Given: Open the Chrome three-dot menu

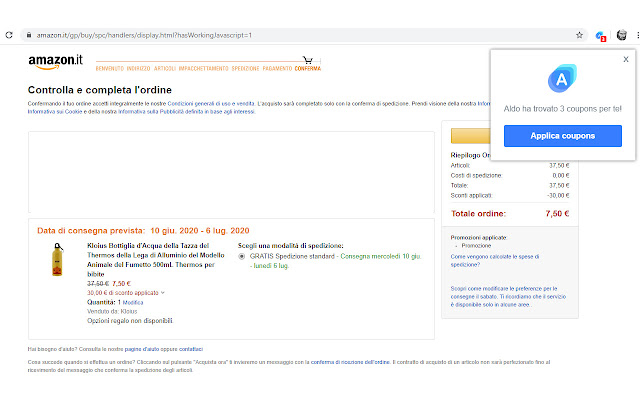Looking at the screenshot, I should (638, 35).
